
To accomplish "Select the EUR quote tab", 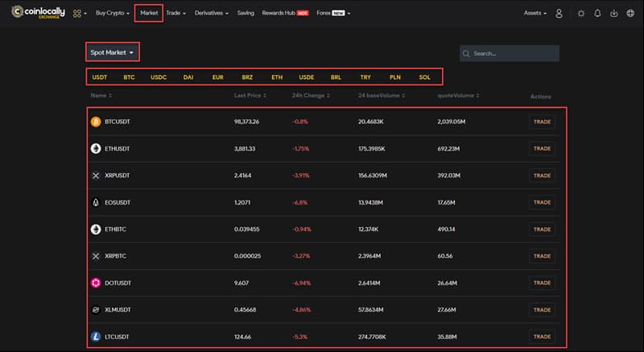I will (x=217, y=77).
